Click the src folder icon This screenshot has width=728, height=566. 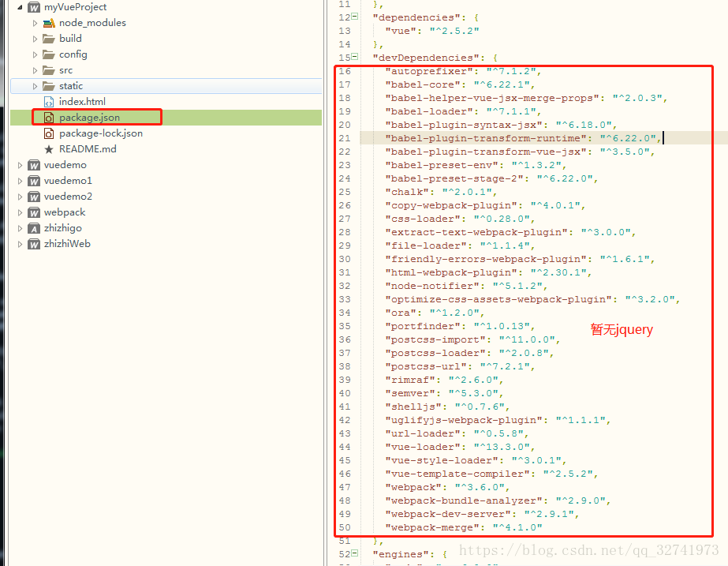coord(49,70)
